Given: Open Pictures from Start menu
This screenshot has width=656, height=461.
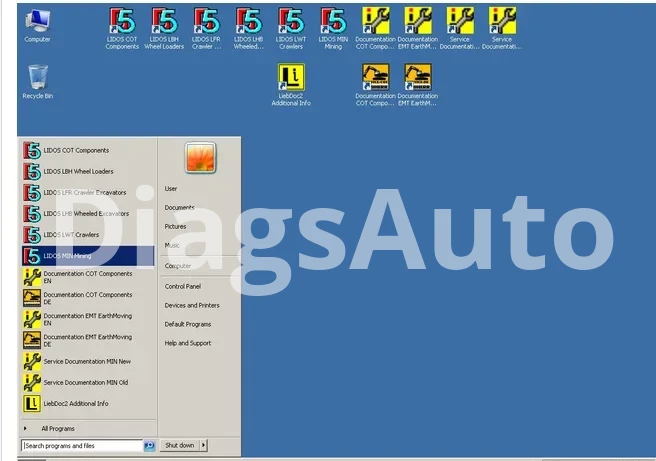Looking at the screenshot, I should 175,226.
